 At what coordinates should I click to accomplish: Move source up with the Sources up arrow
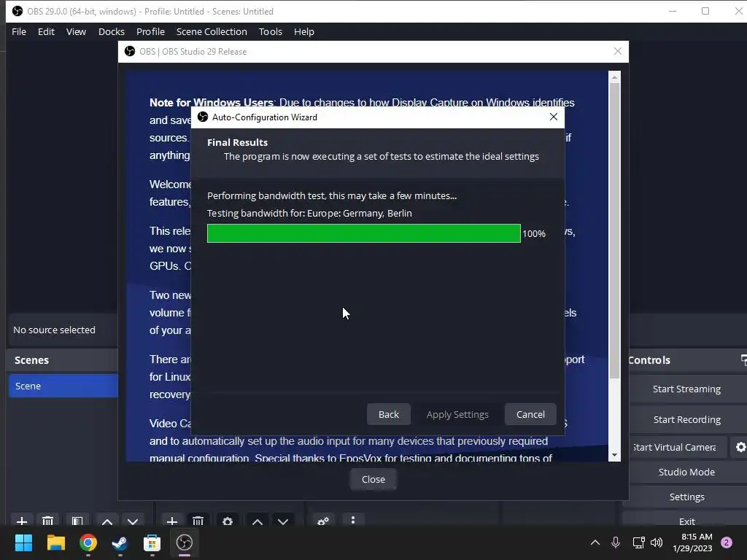258,521
